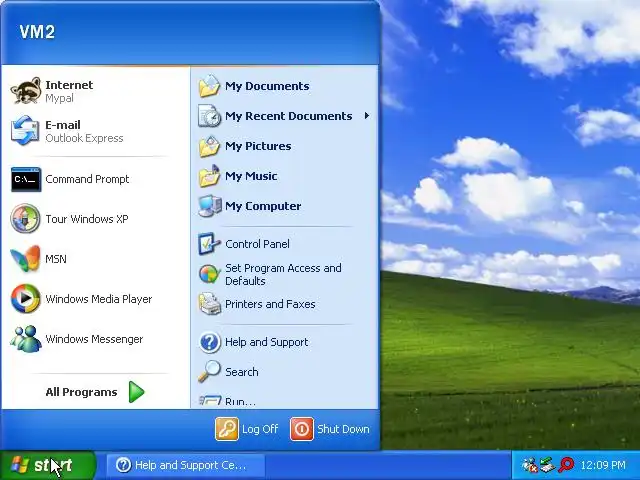Click the 12:09 PM clock
The width and height of the screenshot is (640, 480).
(603, 465)
